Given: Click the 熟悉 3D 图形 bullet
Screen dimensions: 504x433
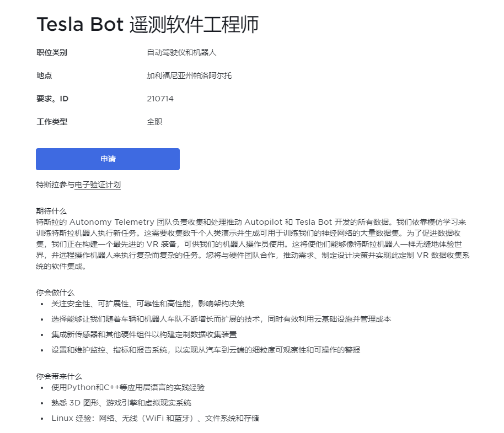Looking at the screenshot, I should (121, 403).
